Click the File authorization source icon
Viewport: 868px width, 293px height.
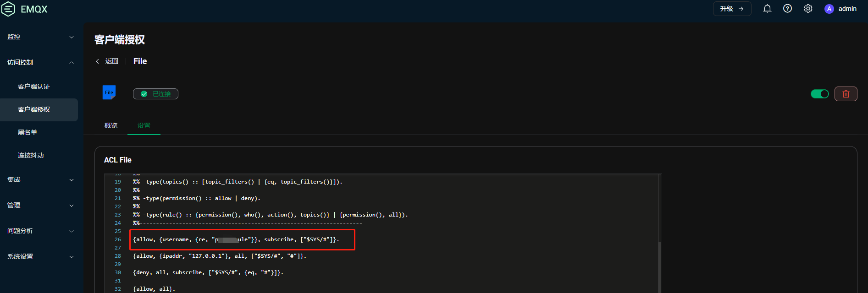(109, 92)
